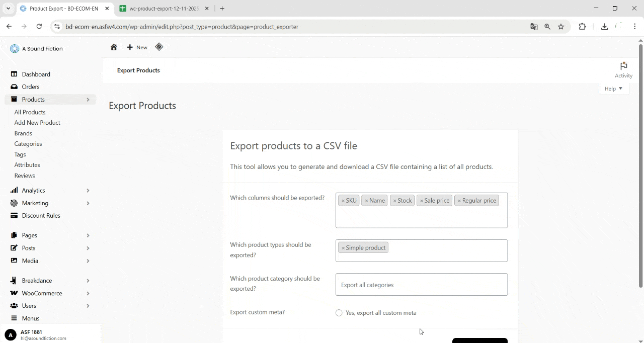Select All Products in the sidebar menu
The image size is (644, 343).
(x=30, y=112)
